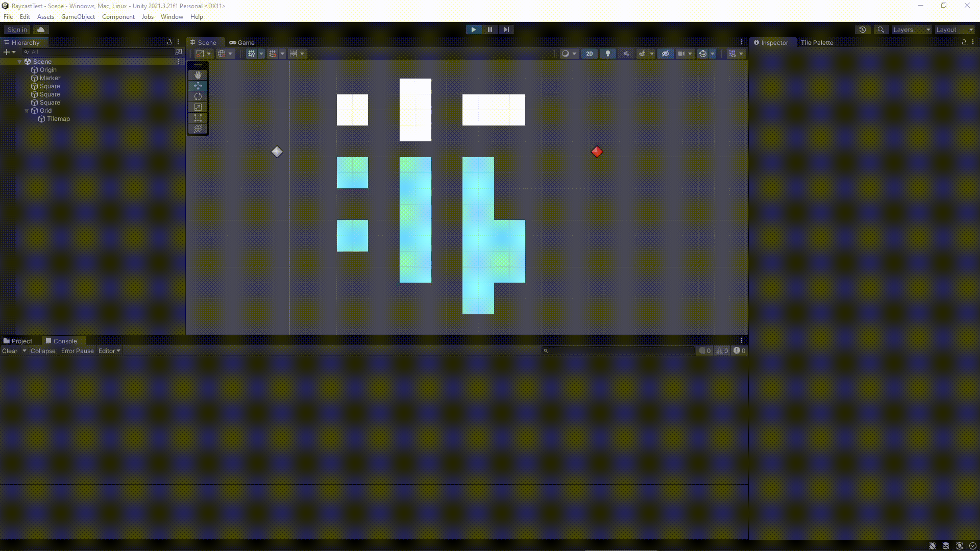Select the Scale tool
The image size is (980, 551).
tap(198, 107)
